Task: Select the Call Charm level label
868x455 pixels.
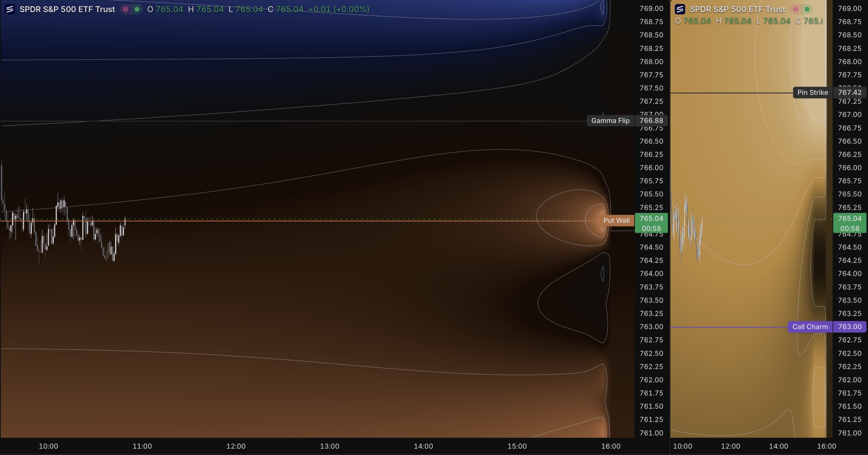Action: click(x=810, y=327)
